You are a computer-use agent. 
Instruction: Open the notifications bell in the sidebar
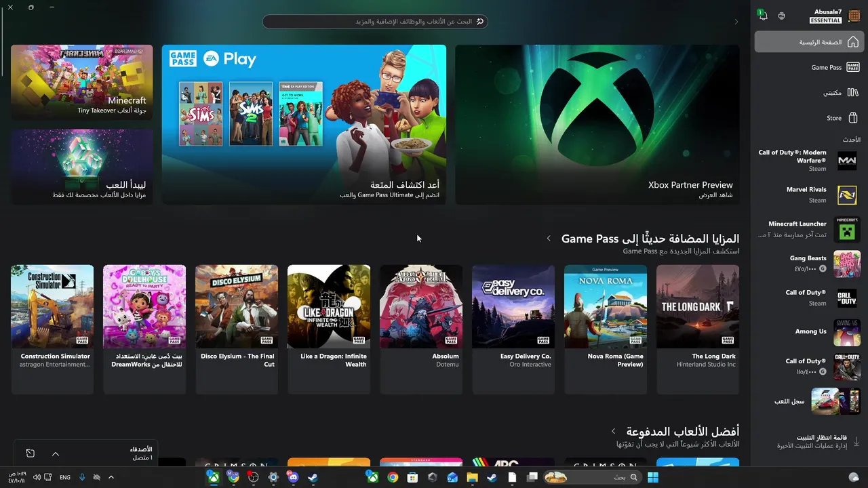tap(762, 16)
